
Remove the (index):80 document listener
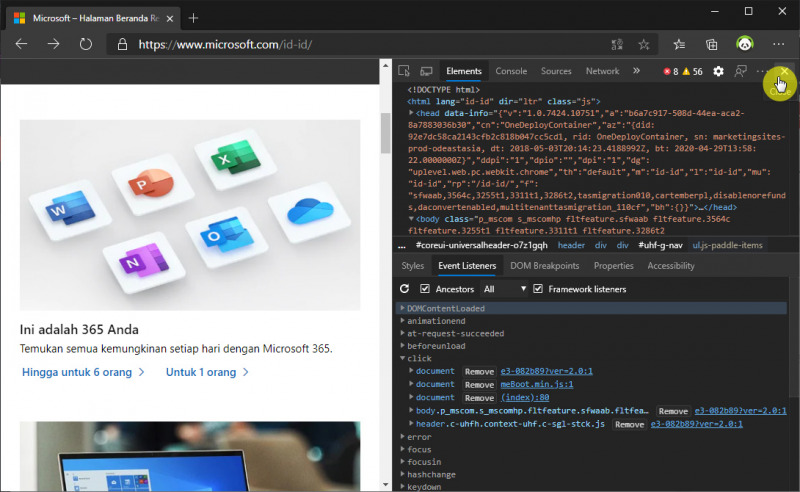(479, 398)
